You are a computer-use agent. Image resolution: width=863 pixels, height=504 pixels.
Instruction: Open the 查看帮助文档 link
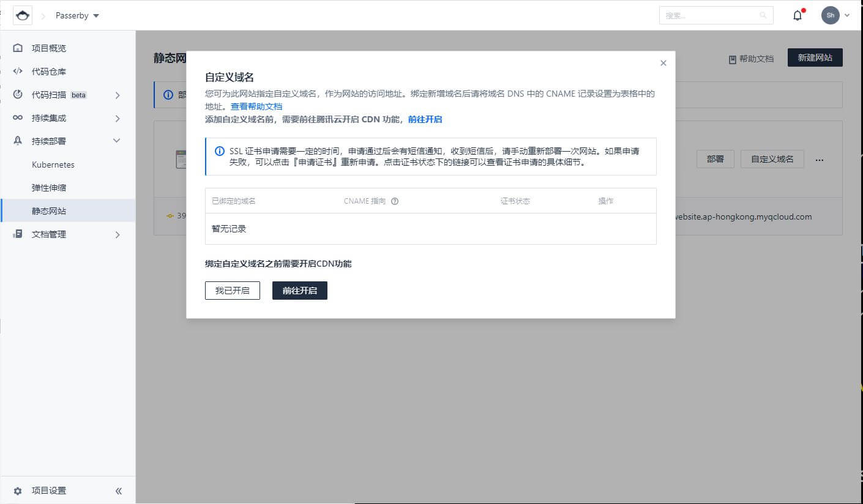tap(256, 106)
